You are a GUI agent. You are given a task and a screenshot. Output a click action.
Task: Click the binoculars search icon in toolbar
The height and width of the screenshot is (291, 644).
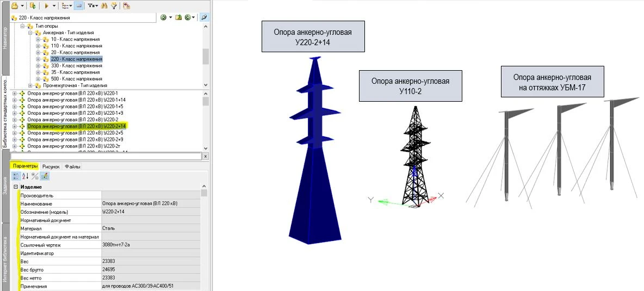(105, 5)
